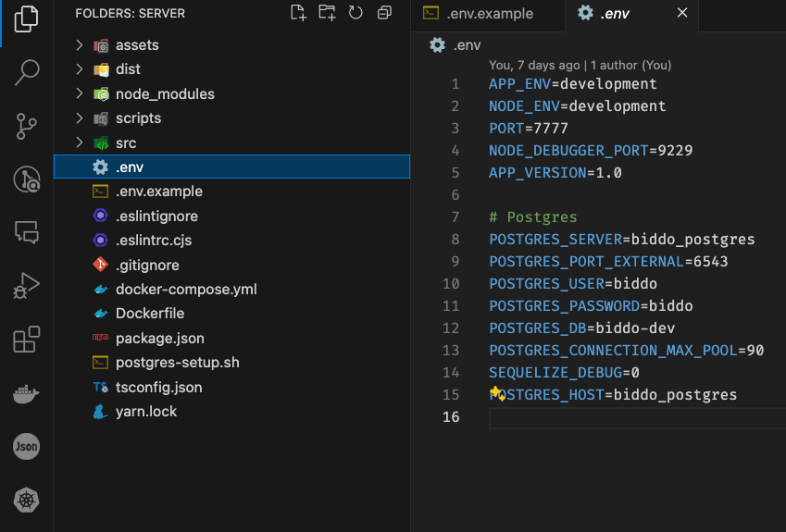Open the Explorer view in activity bar
786x532 pixels.
(26, 19)
